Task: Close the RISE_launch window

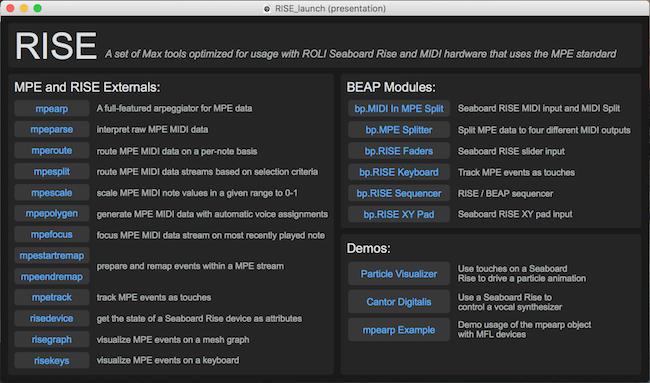Action: tap(11, 8)
